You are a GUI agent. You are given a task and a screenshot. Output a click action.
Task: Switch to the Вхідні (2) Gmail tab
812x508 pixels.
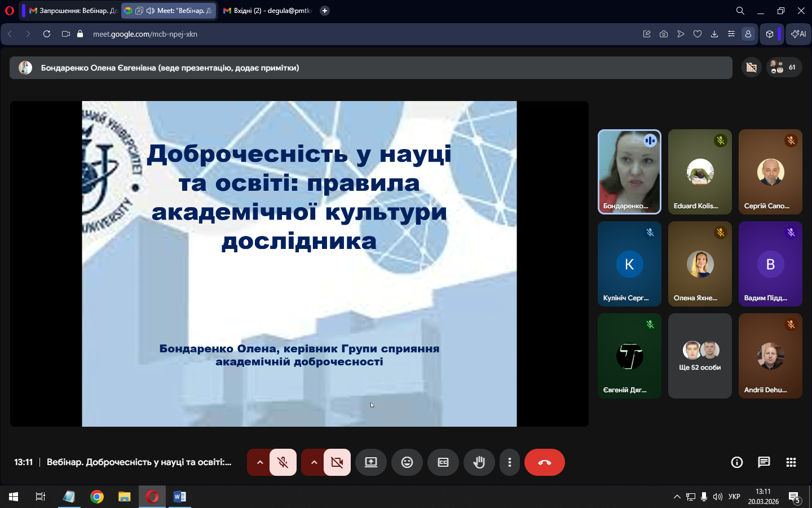point(267,11)
